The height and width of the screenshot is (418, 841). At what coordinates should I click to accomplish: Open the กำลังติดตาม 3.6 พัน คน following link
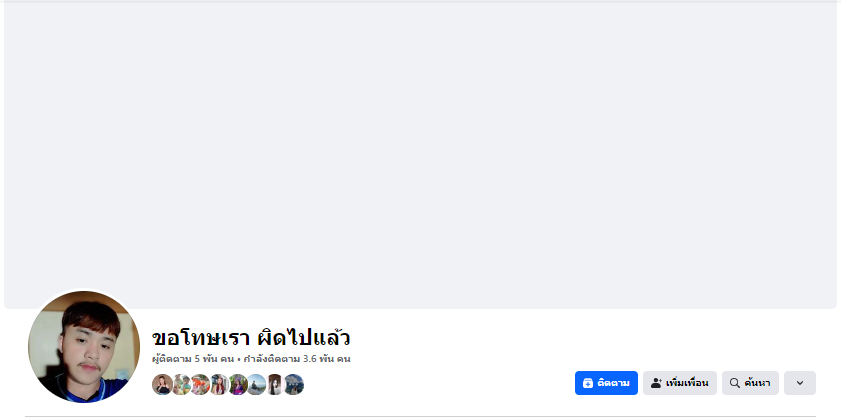tap(296, 358)
